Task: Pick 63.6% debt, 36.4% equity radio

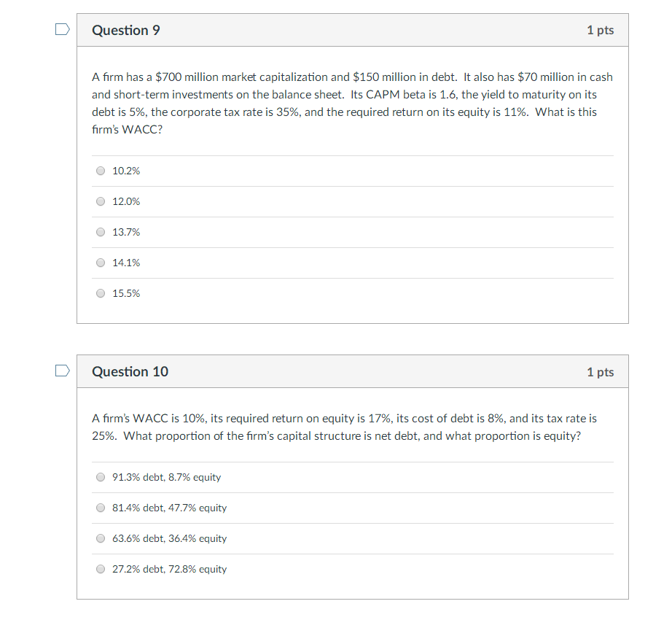Action: (101, 538)
